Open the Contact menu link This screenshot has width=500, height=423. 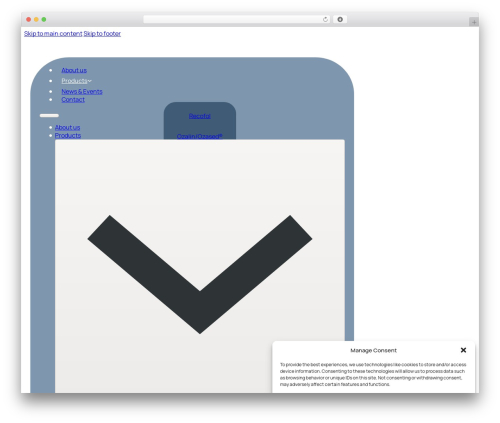[x=73, y=100]
